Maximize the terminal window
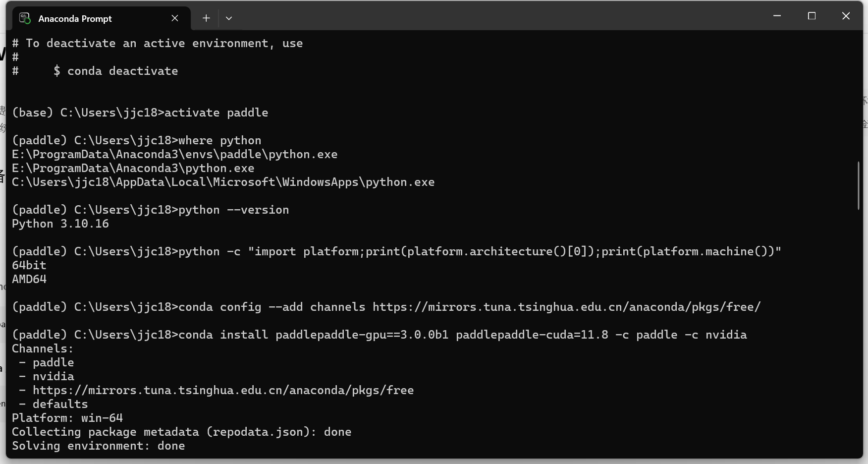This screenshot has width=868, height=464. click(x=812, y=16)
